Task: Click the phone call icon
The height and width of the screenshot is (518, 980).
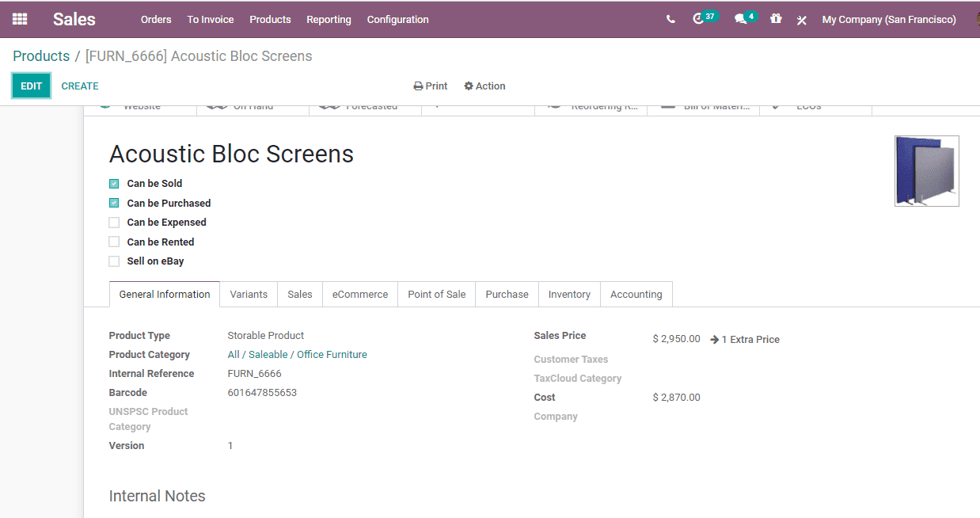Action: [x=670, y=20]
